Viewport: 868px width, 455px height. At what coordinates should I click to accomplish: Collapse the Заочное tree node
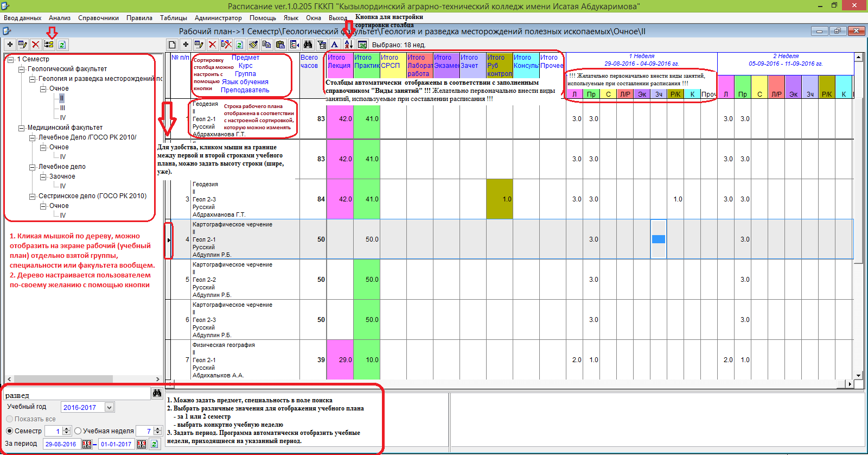pyautogui.click(x=43, y=176)
